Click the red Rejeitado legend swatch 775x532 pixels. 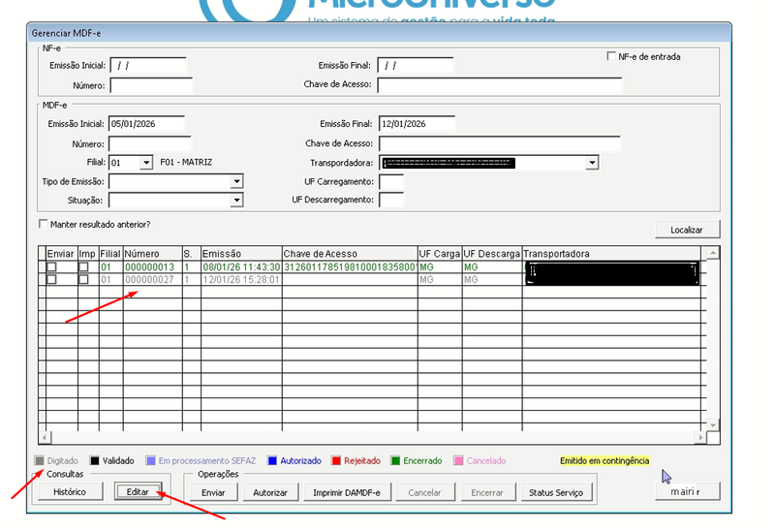tap(336, 461)
